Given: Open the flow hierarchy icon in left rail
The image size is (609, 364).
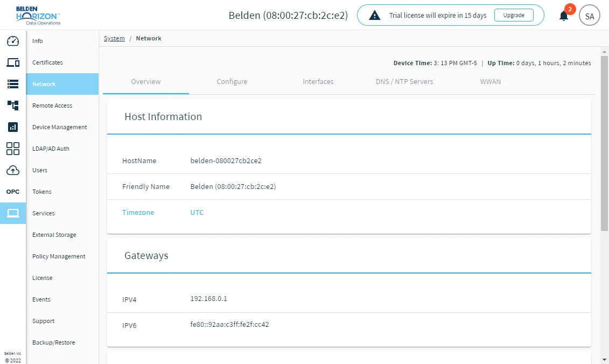Looking at the screenshot, I should [13, 106].
